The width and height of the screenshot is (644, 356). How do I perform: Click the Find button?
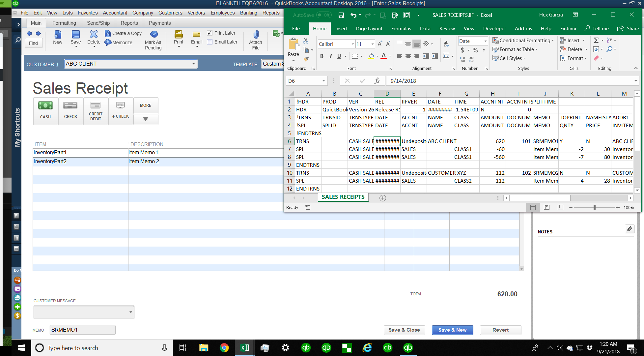tap(33, 43)
